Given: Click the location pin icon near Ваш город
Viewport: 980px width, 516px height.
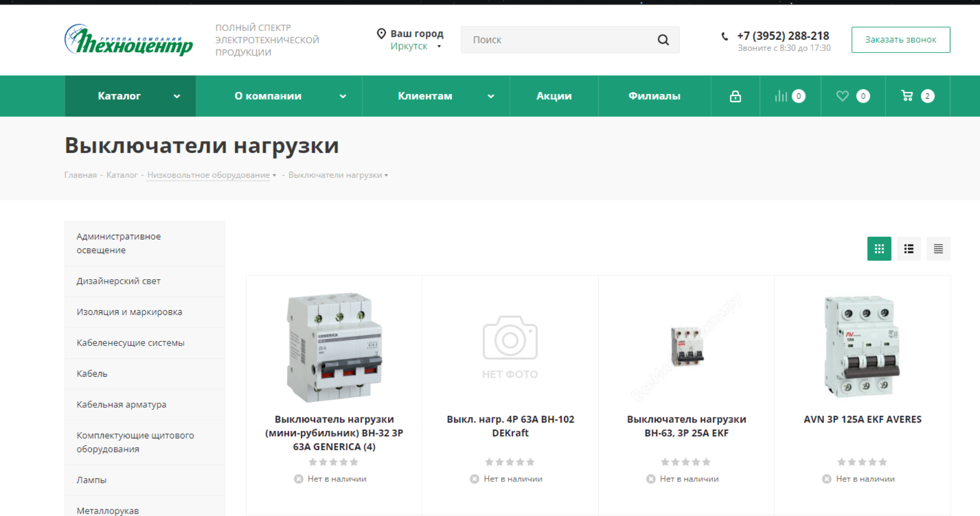Looking at the screenshot, I should (x=381, y=34).
